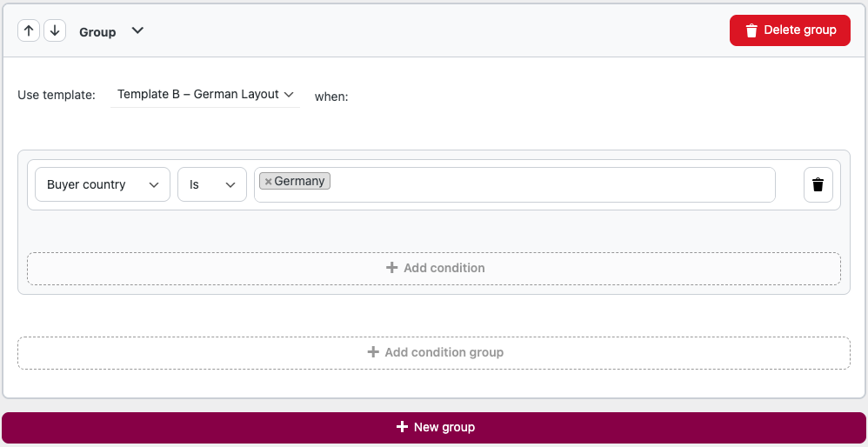The image size is (868, 447).
Task: Open the Template B – German Layout dropdown
Action: pos(204,95)
